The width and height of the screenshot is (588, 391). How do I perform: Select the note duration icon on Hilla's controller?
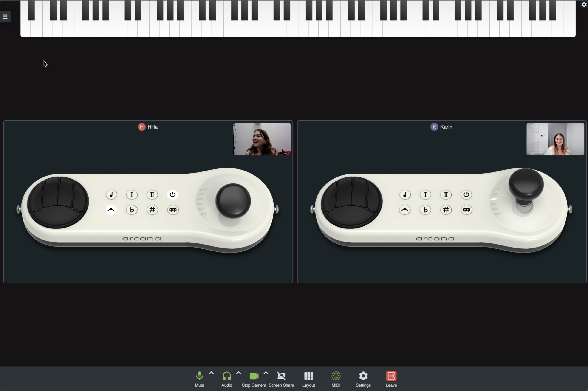(111, 195)
